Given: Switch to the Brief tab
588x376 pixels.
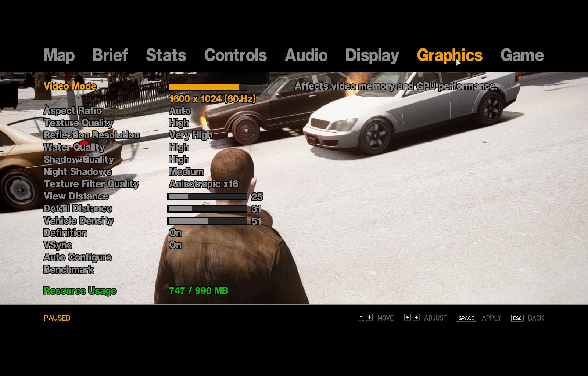Looking at the screenshot, I should click(x=110, y=55).
